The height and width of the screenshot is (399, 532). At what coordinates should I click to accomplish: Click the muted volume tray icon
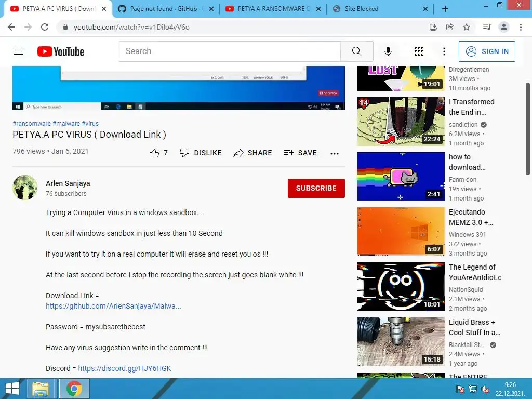coord(485,389)
